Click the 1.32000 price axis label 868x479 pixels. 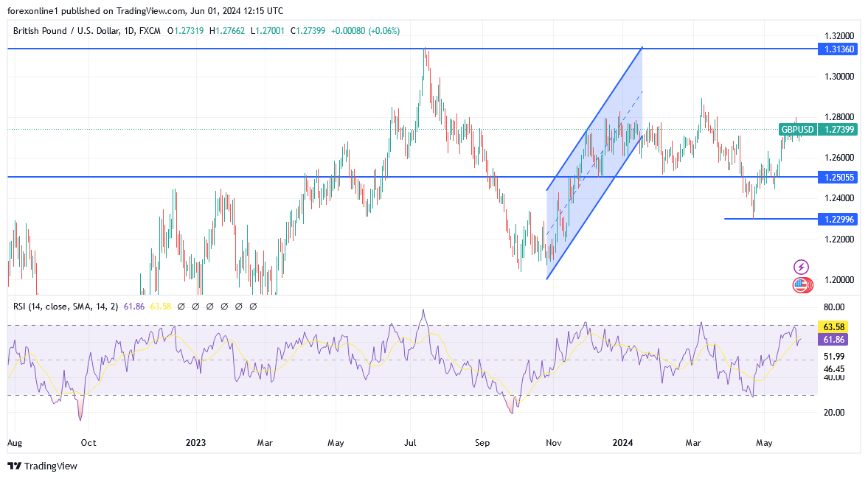tap(839, 36)
